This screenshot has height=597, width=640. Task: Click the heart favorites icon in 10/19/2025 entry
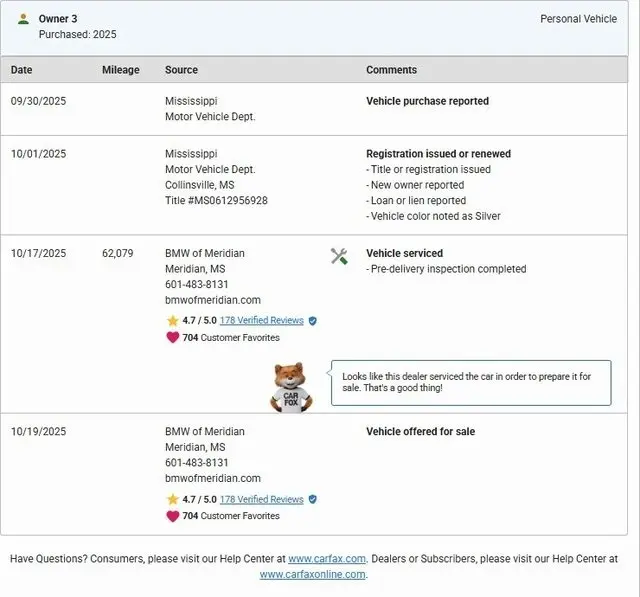tap(172, 516)
